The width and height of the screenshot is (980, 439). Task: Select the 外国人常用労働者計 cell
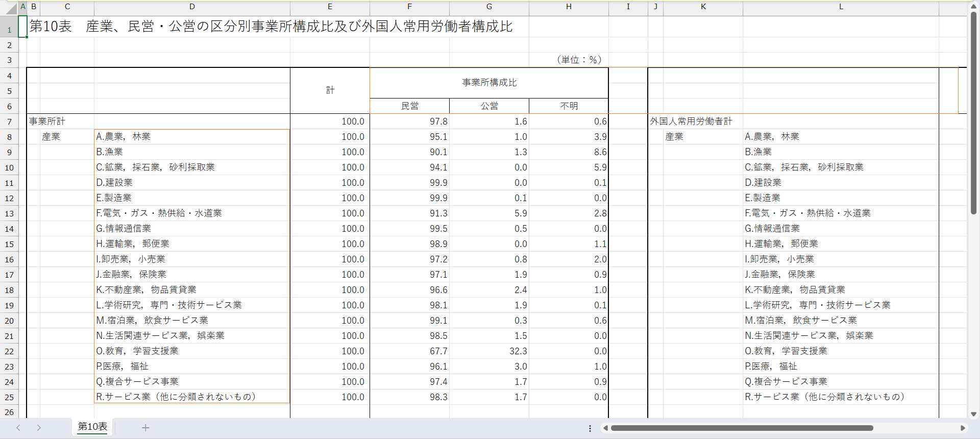point(691,121)
